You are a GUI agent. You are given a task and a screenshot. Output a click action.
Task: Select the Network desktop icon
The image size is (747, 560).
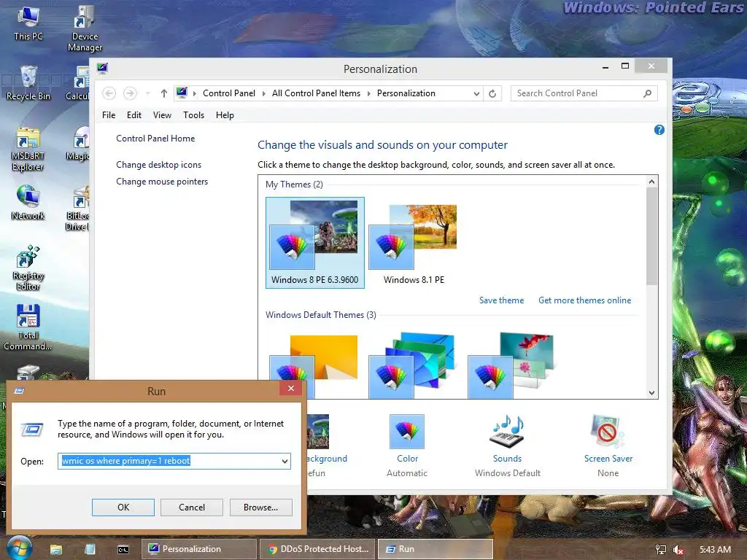click(x=28, y=203)
